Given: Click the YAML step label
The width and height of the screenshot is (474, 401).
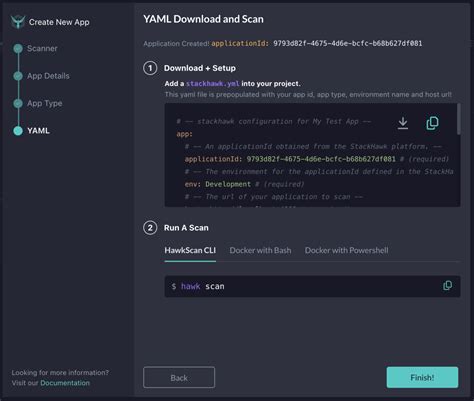Looking at the screenshot, I should pyautogui.click(x=38, y=131).
